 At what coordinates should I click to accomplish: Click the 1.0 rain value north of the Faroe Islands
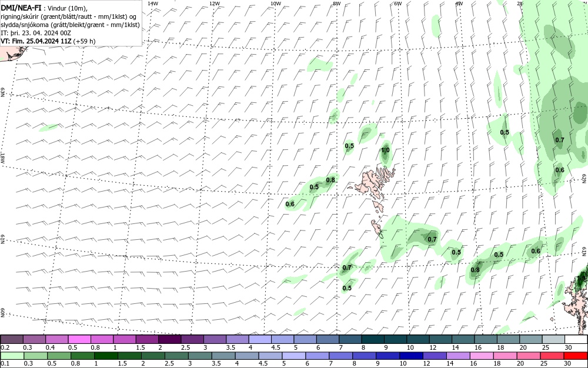tap(386, 150)
